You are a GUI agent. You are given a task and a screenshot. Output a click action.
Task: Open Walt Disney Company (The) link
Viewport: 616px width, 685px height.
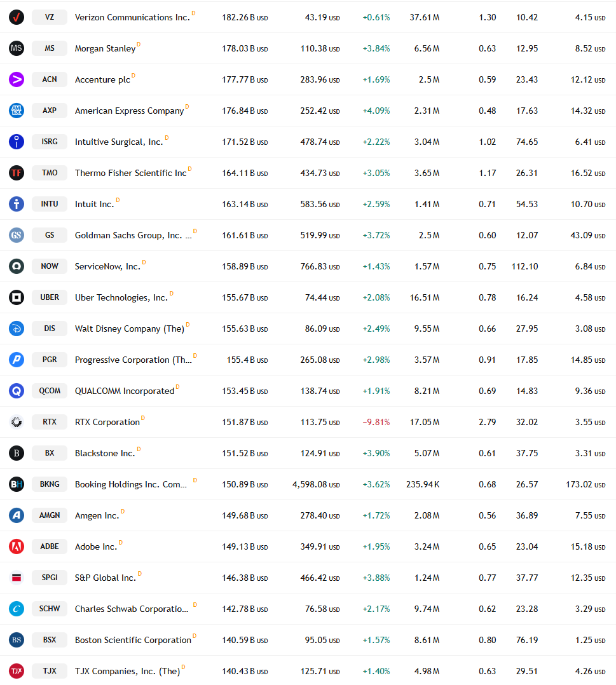tap(130, 329)
